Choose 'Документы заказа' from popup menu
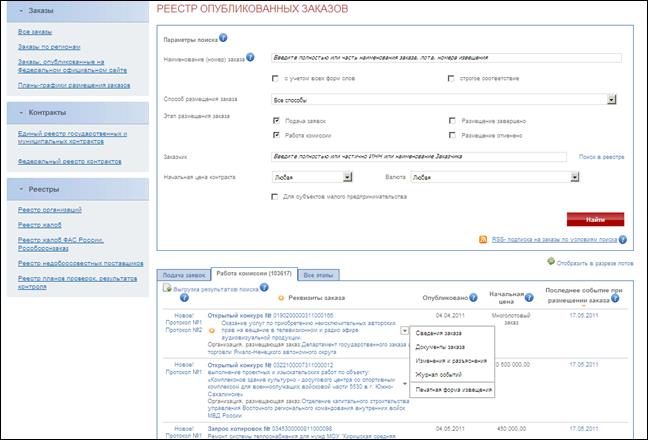Screen dimensions: 648x440 point(440,347)
